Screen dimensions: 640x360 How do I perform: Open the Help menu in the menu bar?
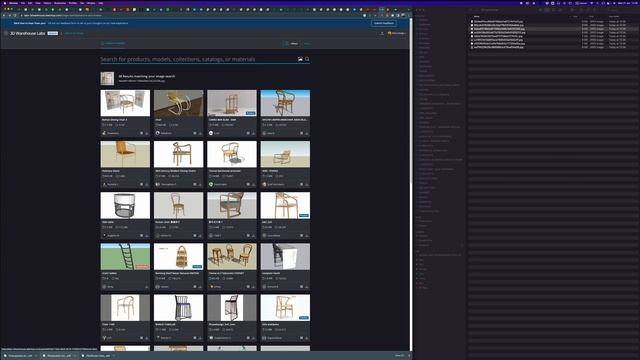pos(100,3)
